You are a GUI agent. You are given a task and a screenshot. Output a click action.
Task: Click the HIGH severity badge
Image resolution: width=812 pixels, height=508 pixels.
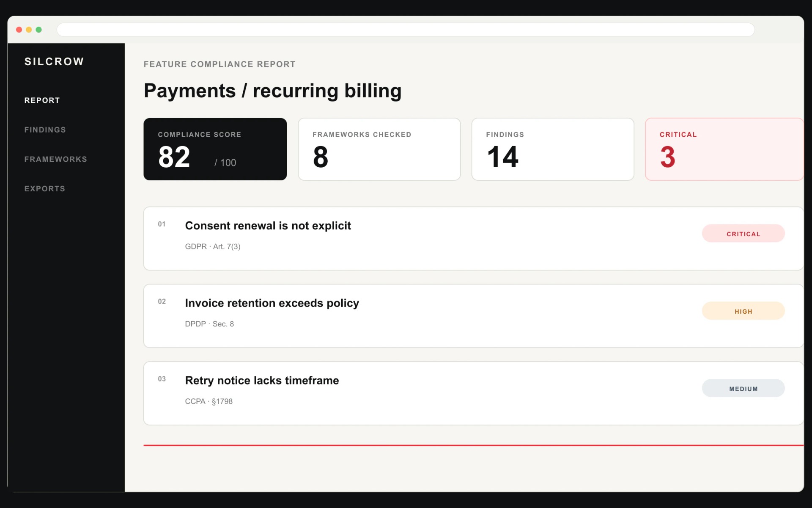point(743,311)
